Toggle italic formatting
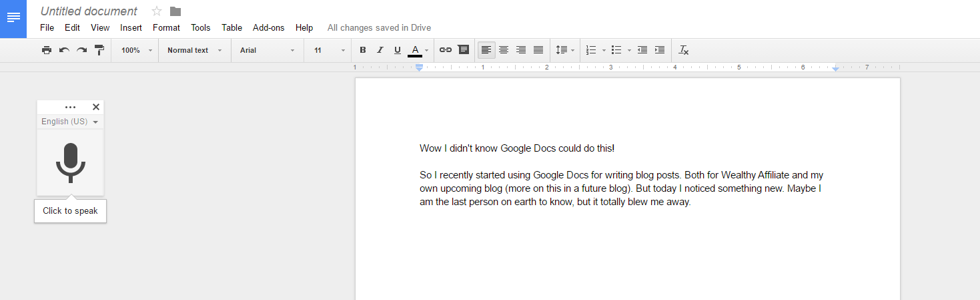 pos(380,50)
